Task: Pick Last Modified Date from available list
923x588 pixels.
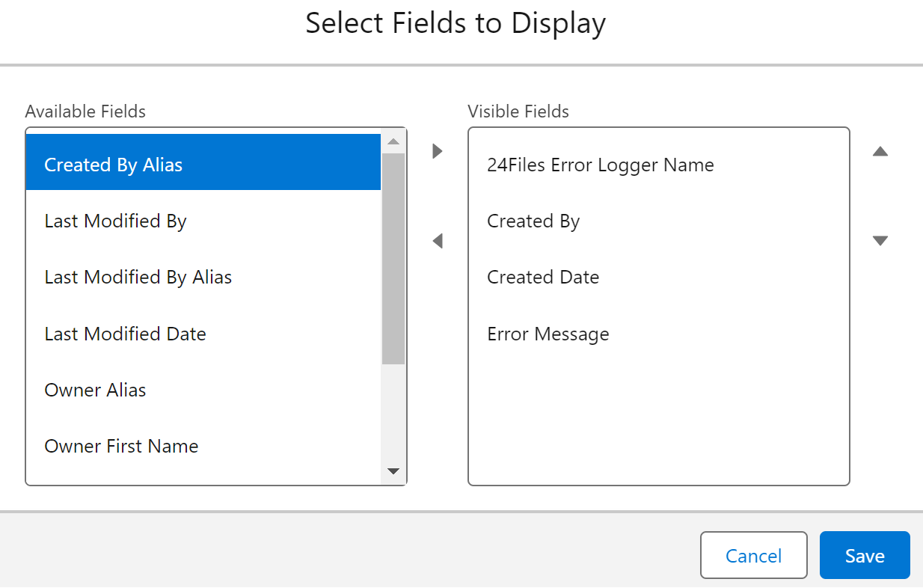Action: tap(203, 334)
